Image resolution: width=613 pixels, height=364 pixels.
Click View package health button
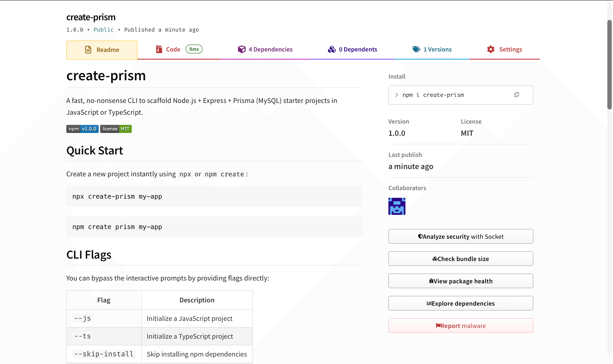click(461, 281)
